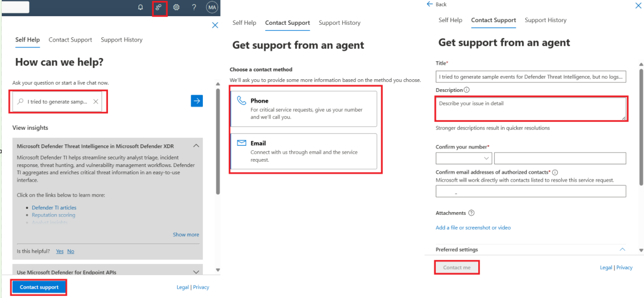Switch to Contact Support tab in left pane
This screenshot has width=644, height=298.
[70, 40]
